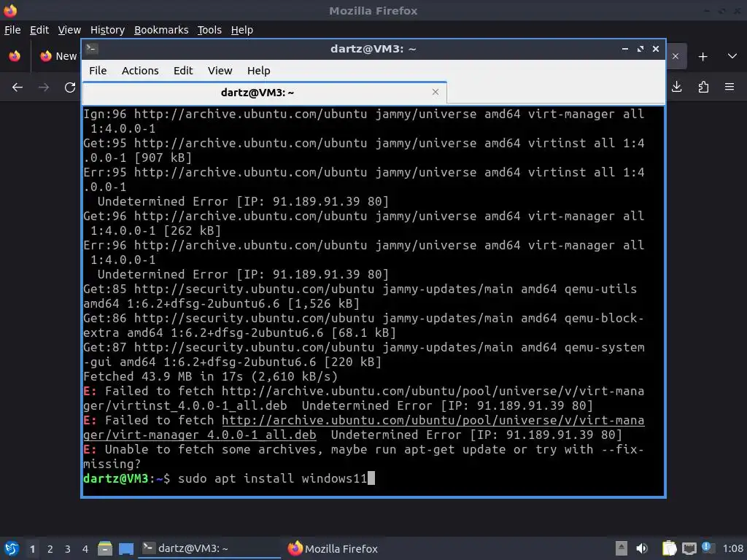Click terminal icon in title bar
This screenshot has width=747, height=560.
point(92,48)
